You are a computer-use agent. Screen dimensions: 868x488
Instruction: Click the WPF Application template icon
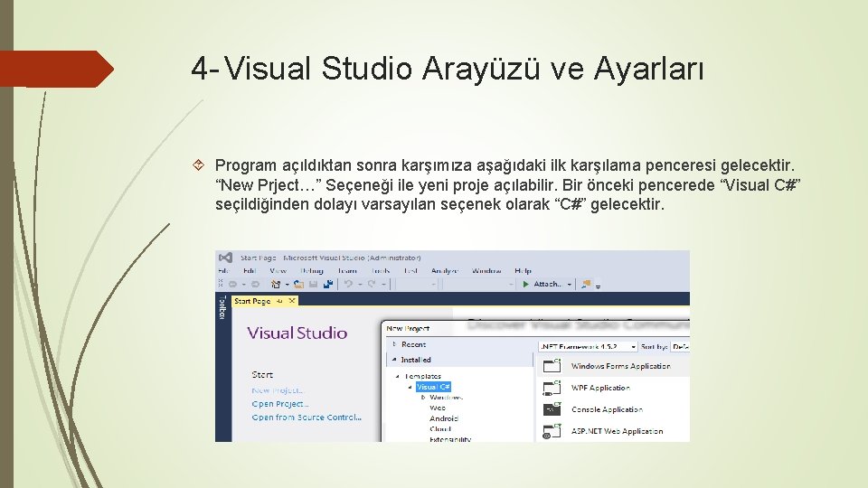[552, 388]
